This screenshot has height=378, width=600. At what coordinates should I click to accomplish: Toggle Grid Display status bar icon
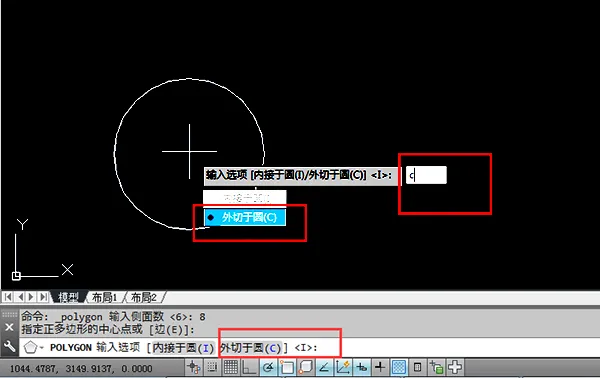pos(231,368)
